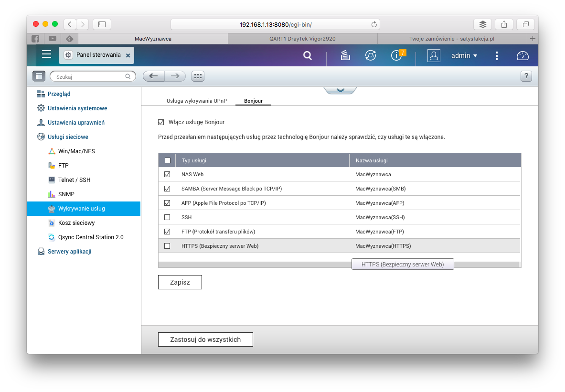This screenshot has width=565, height=392.
Task: Click Zastosuj do wszystkich button
Action: 205,339
